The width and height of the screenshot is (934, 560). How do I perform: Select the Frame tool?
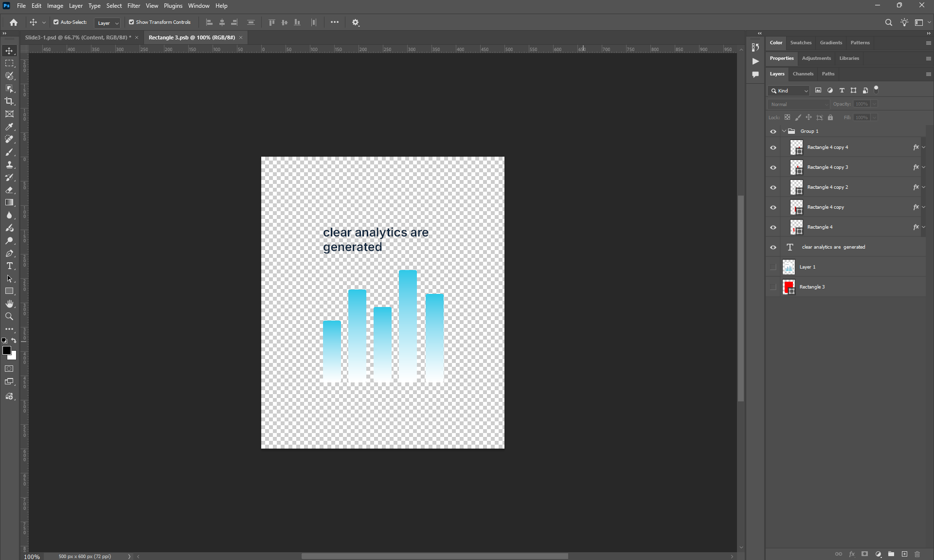(x=9, y=114)
